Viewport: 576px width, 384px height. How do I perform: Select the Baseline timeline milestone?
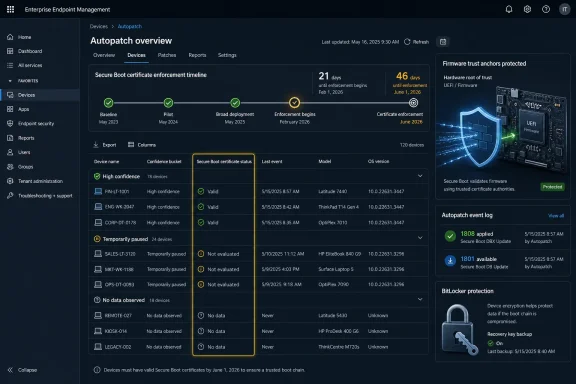click(108, 103)
